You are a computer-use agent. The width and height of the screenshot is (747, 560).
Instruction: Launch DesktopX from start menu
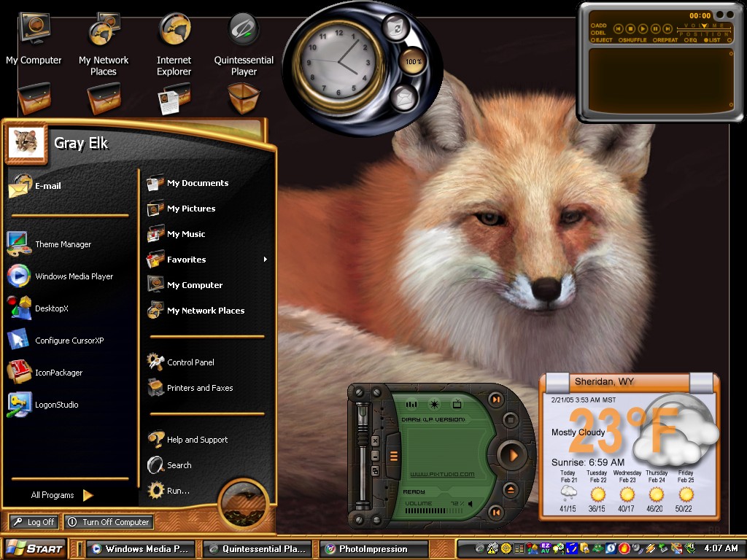[38, 308]
